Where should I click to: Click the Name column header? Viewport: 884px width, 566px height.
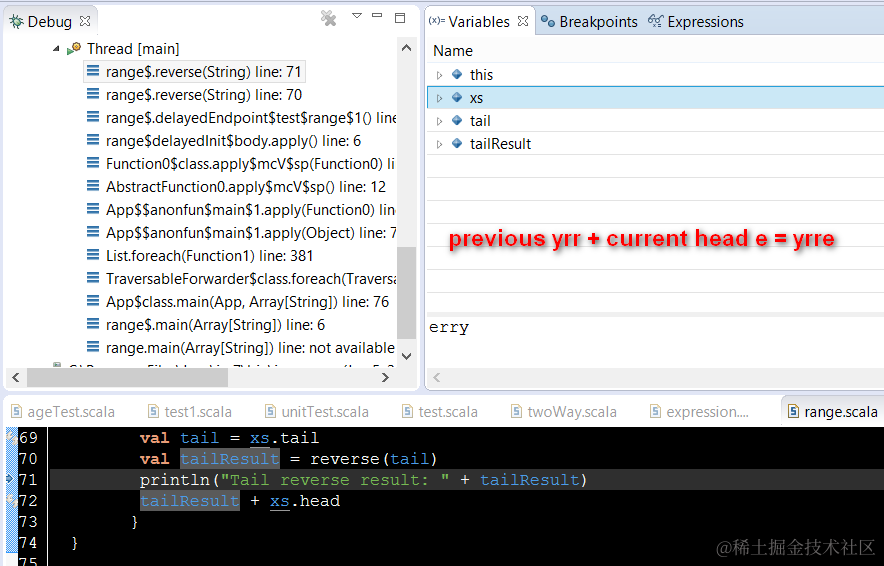pyautogui.click(x=453, y=51)
